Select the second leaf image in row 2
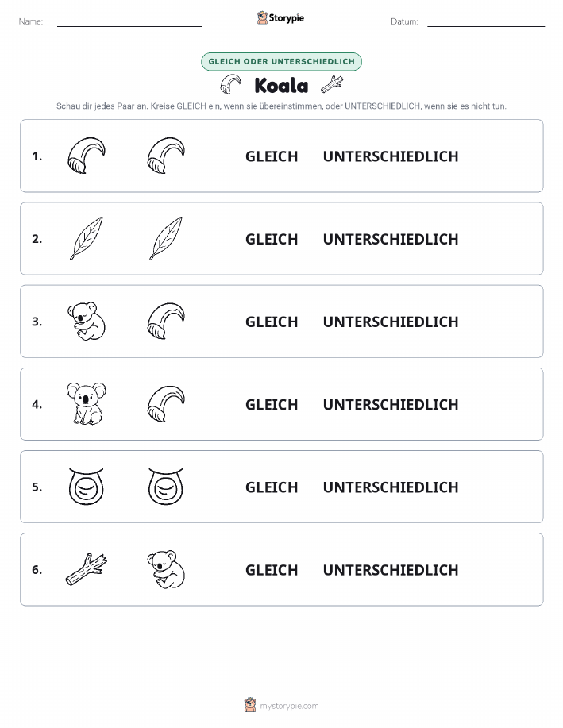Image resolution: width=563 pixels, height=728 pixels. click(166, 238)
